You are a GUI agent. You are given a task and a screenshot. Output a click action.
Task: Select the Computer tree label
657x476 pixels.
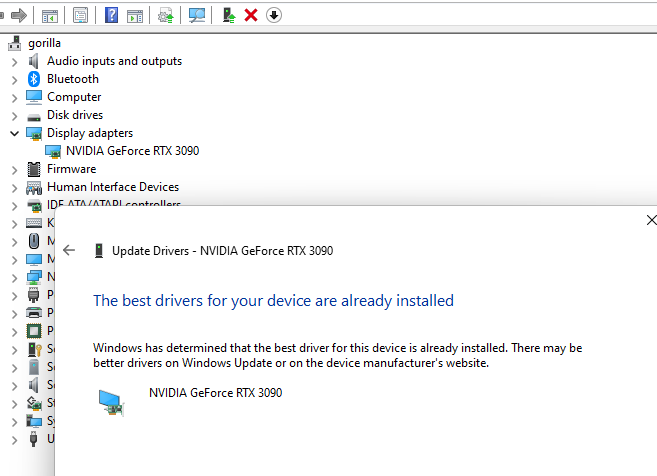74,97
